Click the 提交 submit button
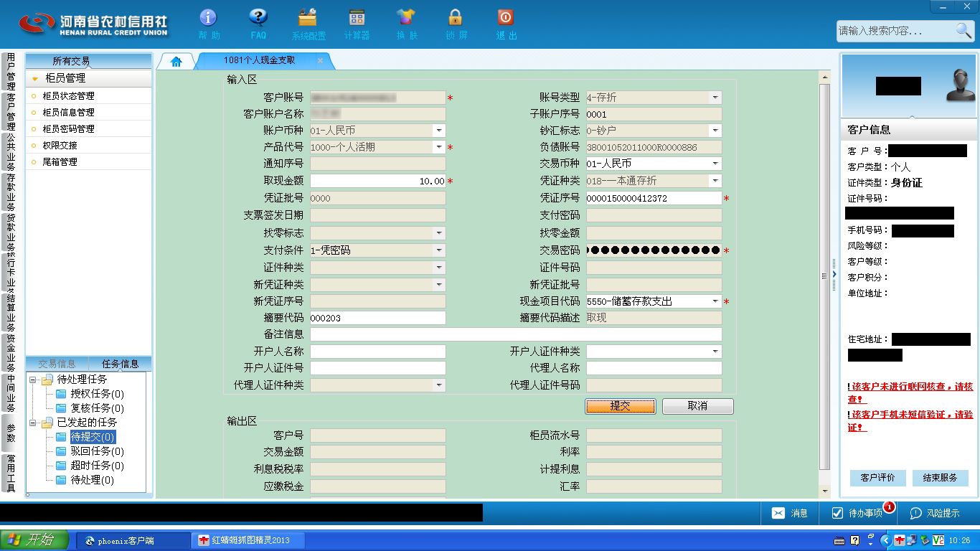980x551 pixels. coord(621,406)
